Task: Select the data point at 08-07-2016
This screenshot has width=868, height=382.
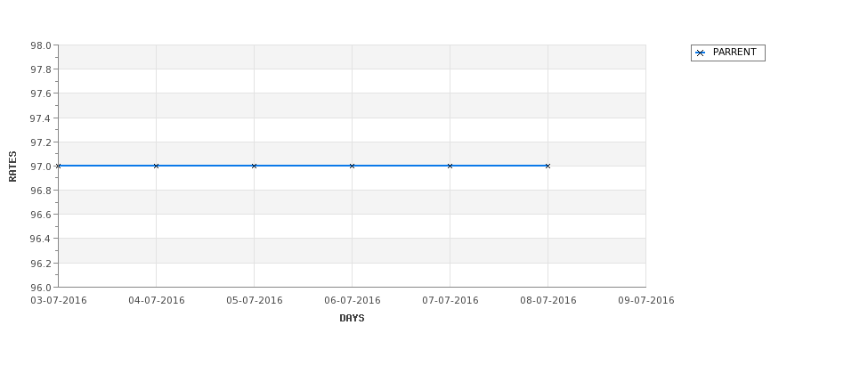Action: (x=548, y=167)
